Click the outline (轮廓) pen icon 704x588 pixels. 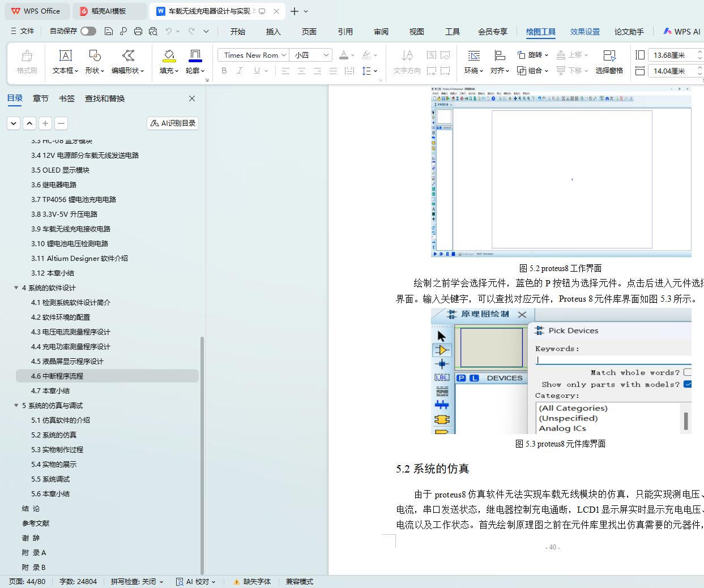[195, 55]
